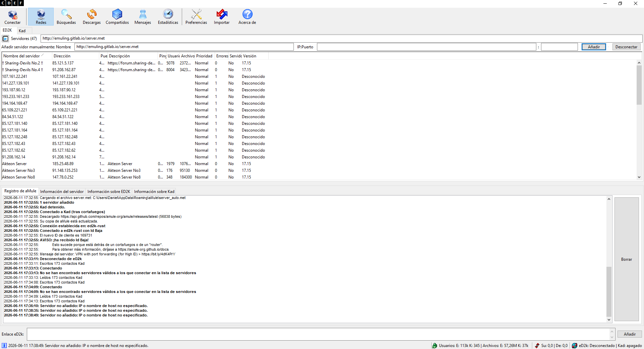Open the Redes networks view
Screen dimensions: 644x349
tap(41, 17)
